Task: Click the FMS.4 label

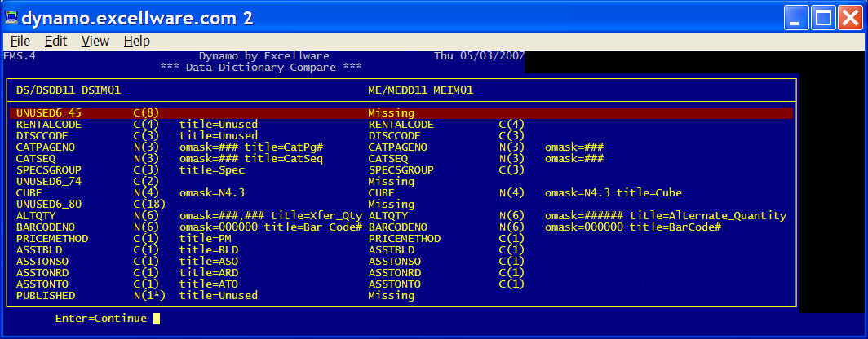Action: [x=20, y=56]
